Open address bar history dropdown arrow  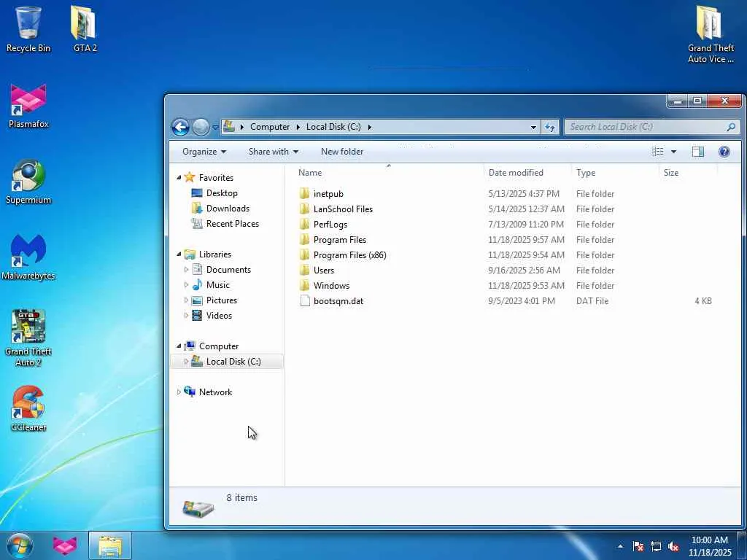pos(533,127)
